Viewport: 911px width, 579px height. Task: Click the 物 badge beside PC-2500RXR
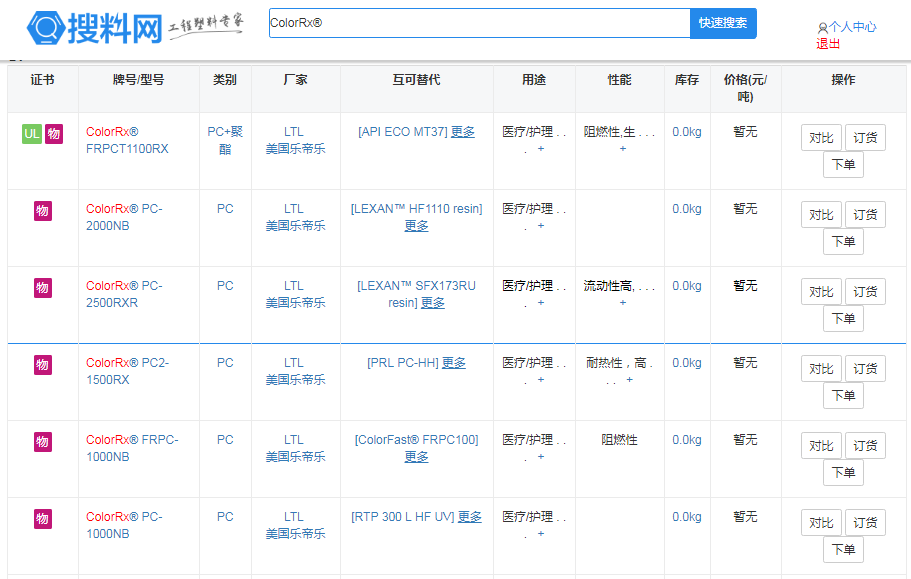point(42,288)
